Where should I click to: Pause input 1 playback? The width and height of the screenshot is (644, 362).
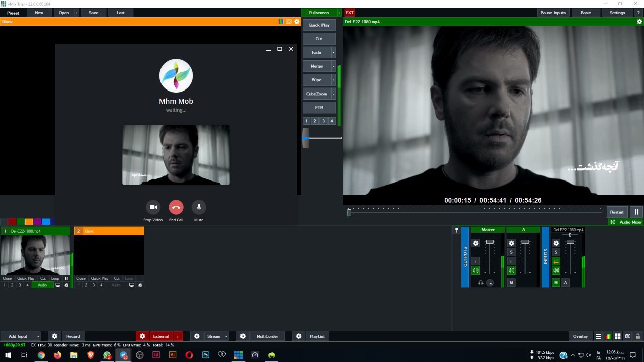[66, 278]
